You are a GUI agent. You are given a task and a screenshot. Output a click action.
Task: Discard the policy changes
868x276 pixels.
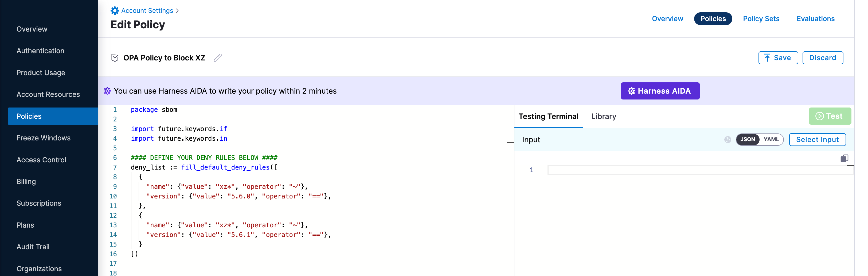(x=823, y=58)
